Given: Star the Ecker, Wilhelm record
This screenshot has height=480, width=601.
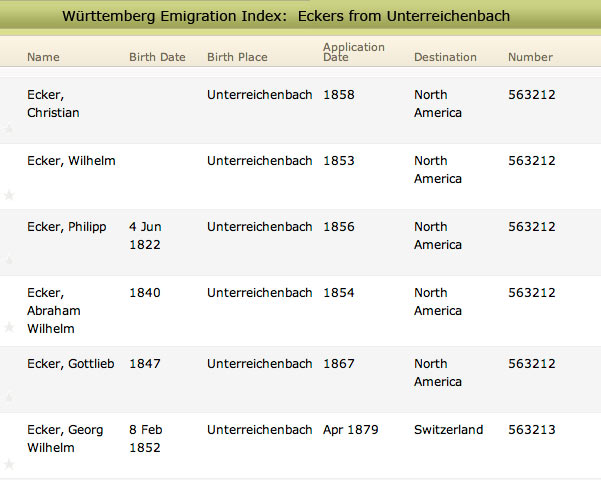Looking at the screenshot, I should [x=9, y=195].
